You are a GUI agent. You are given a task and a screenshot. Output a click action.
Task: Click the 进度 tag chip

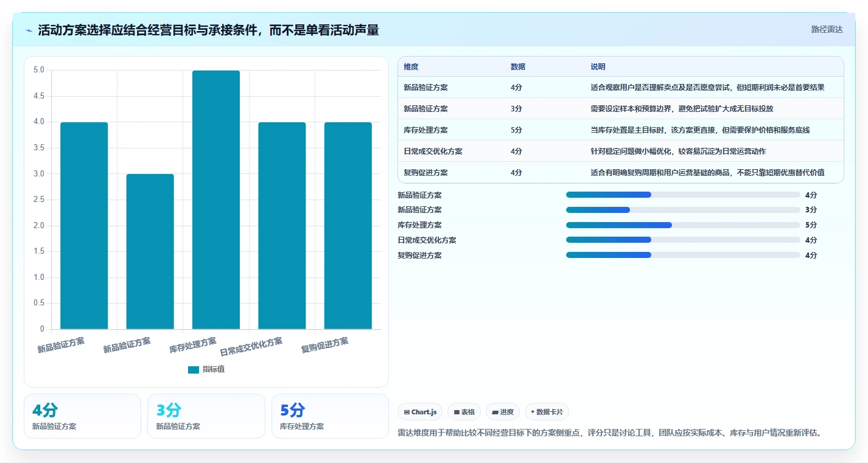503,412
